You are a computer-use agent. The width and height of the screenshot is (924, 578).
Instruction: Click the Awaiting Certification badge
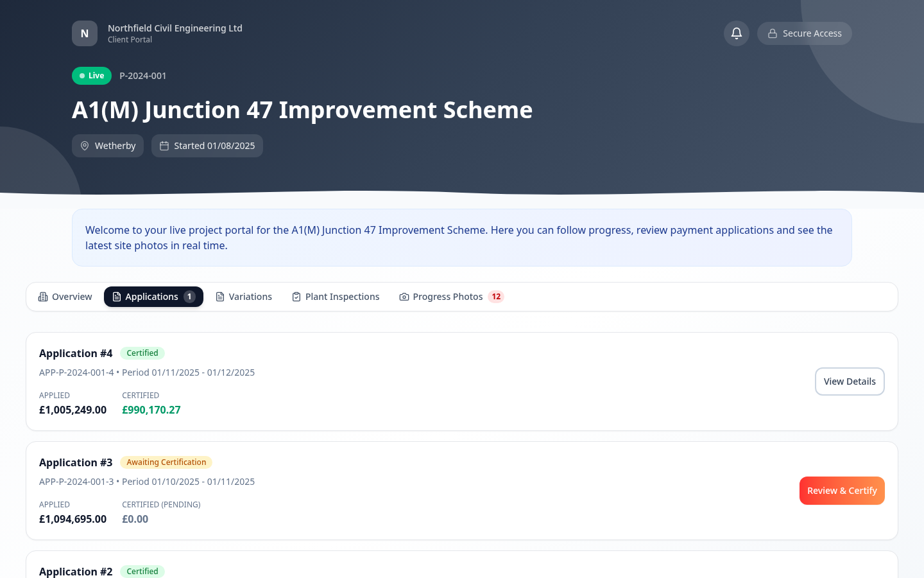(166, 462)
